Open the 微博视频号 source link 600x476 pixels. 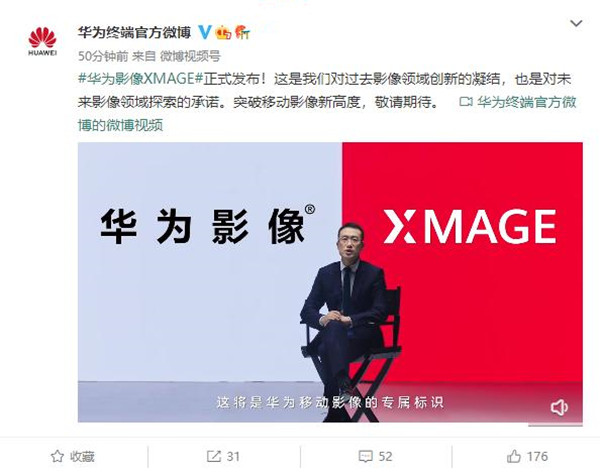190,56
